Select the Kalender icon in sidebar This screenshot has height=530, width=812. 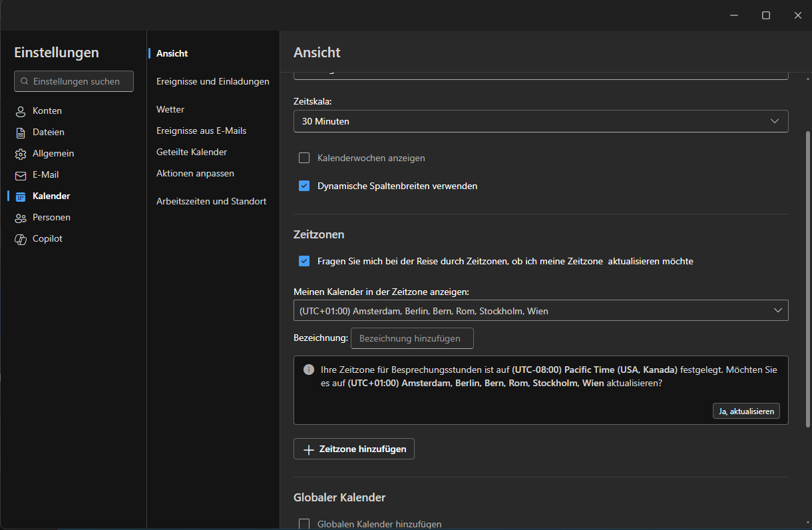coord(21,196)
